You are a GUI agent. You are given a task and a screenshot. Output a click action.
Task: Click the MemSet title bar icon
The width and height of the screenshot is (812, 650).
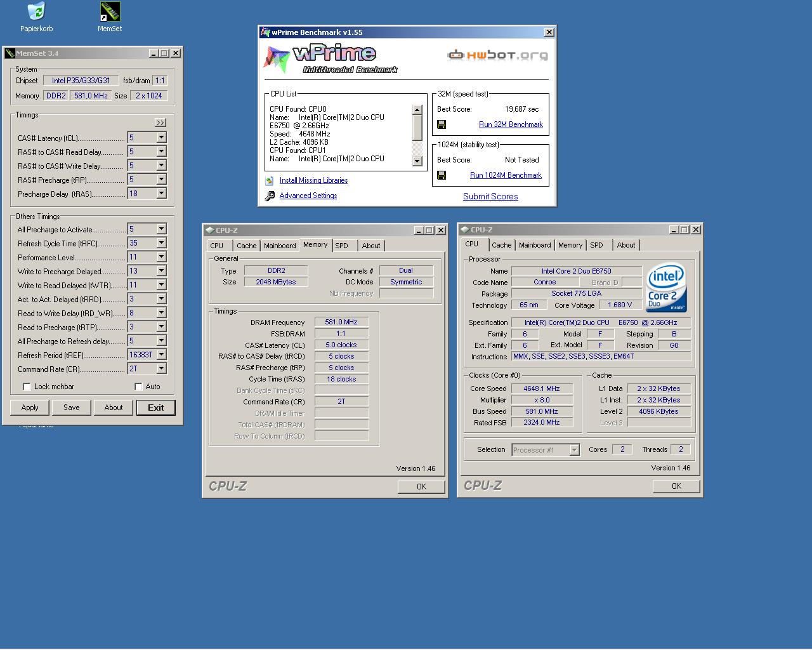tap(10, 53)
